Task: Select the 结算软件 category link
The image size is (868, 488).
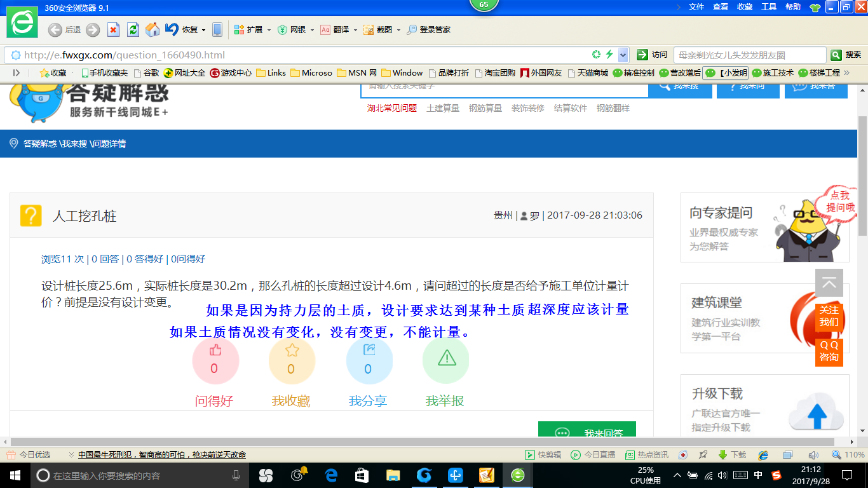Action: pyautogui.click(x=571, y=108)
